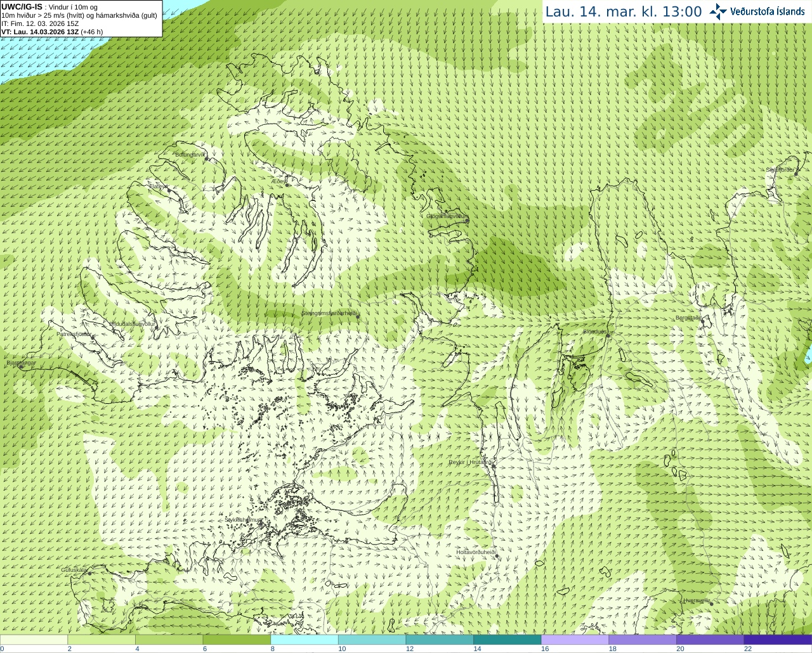Select the Bergstaðir station label

688,318
